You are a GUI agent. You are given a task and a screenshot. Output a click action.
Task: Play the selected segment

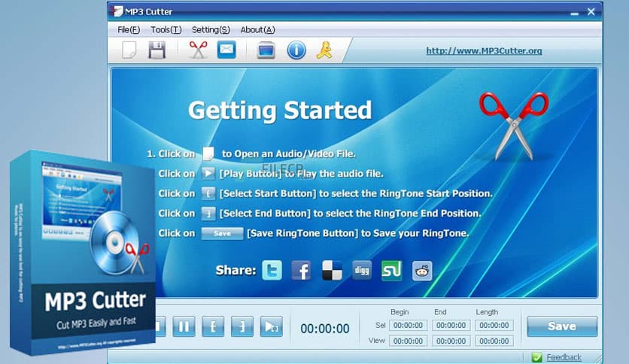point(271,326)
